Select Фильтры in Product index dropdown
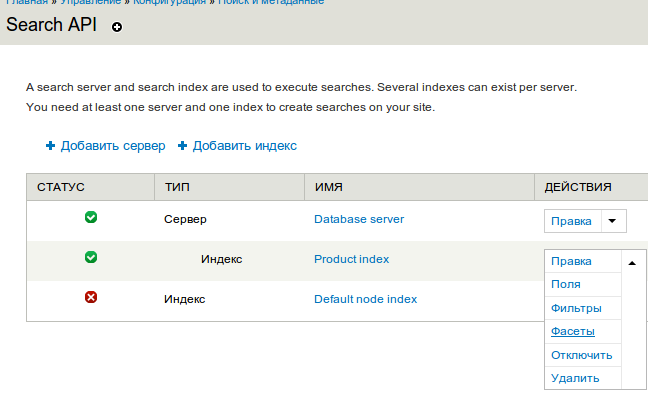This screenshot has height=395, width=648. click(x=576, y=308)
